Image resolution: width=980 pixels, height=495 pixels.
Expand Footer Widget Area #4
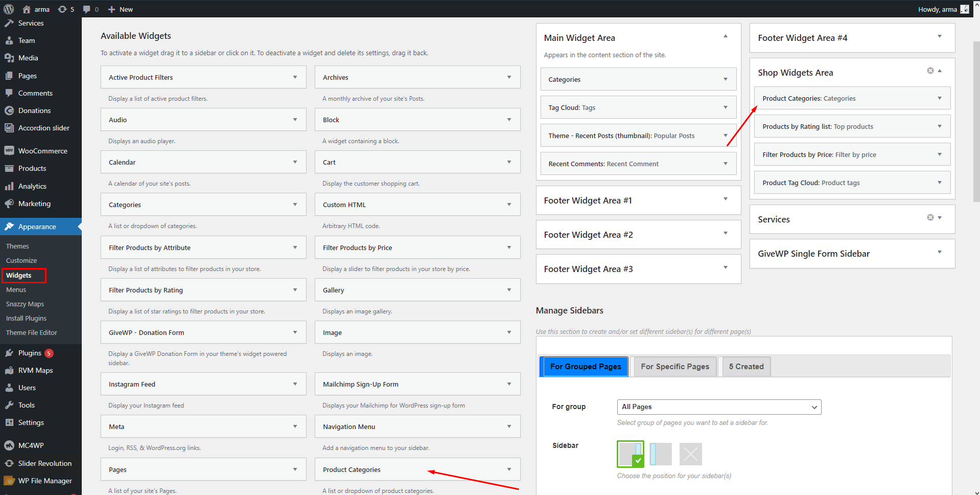click(x=940, y=36)
